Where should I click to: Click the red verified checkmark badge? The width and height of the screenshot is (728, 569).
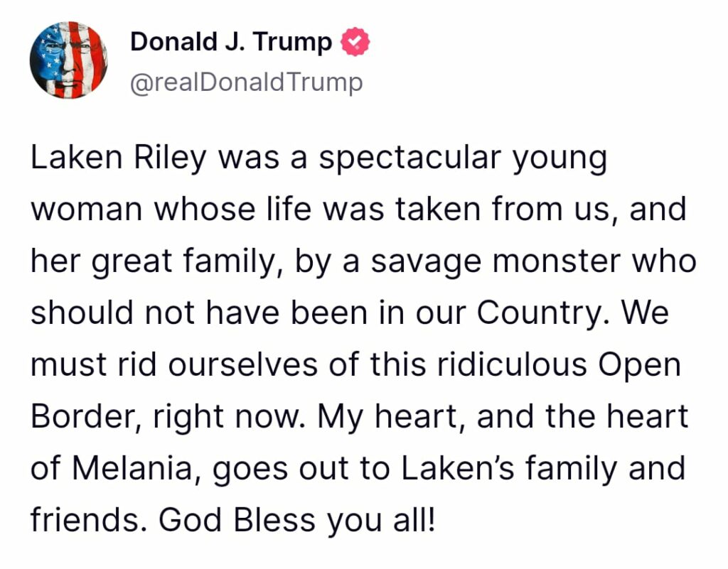tap(355, 42)
